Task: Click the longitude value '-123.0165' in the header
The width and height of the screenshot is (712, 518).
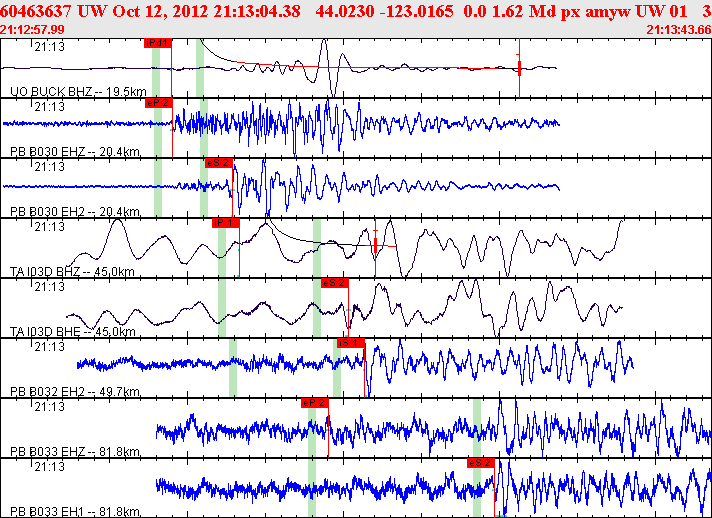Action: [x=415, y=11]
